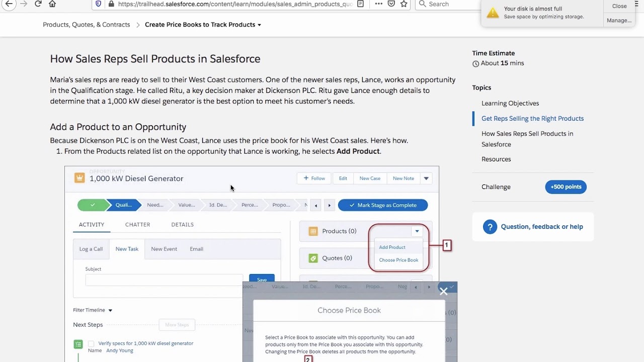
Task: Choose Add Product from the dropdown
Action: click(x=392, y=247)
